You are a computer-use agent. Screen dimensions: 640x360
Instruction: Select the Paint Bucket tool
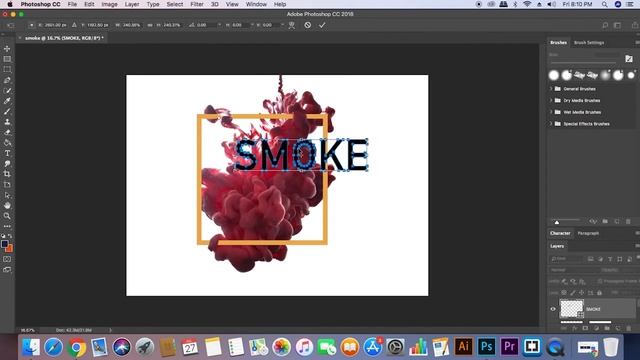(x=7, y=143)
